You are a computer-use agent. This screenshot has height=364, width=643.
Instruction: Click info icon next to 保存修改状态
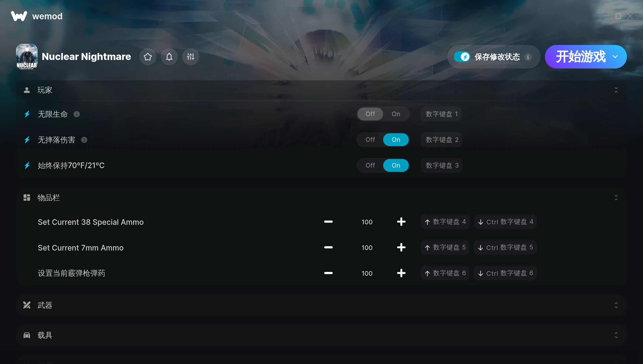528,57
